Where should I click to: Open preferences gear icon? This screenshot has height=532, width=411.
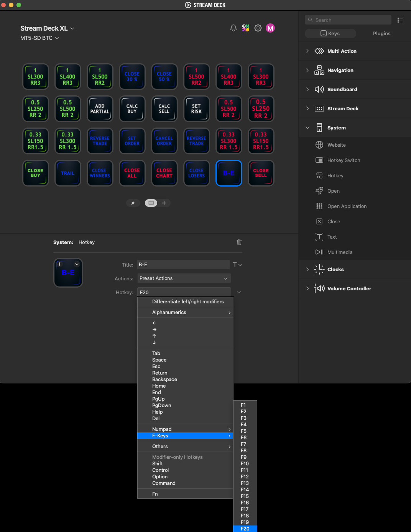click(258, 28)
